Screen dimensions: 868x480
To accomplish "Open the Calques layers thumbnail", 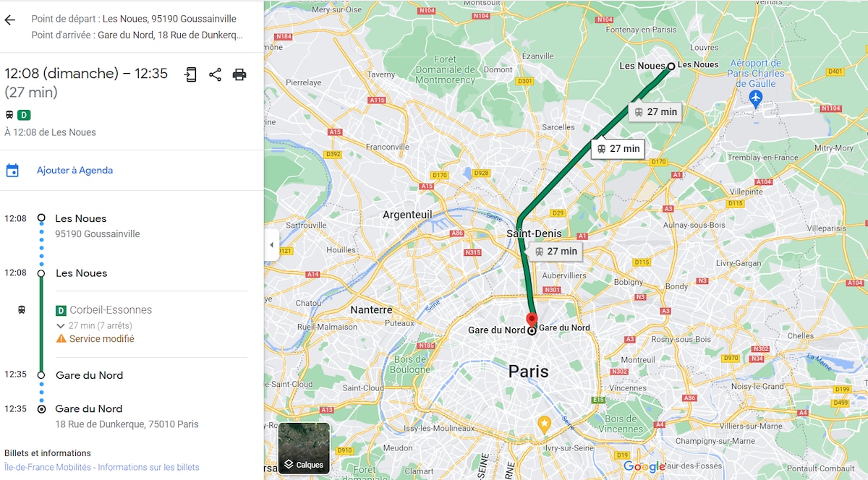I will (304, 448).
